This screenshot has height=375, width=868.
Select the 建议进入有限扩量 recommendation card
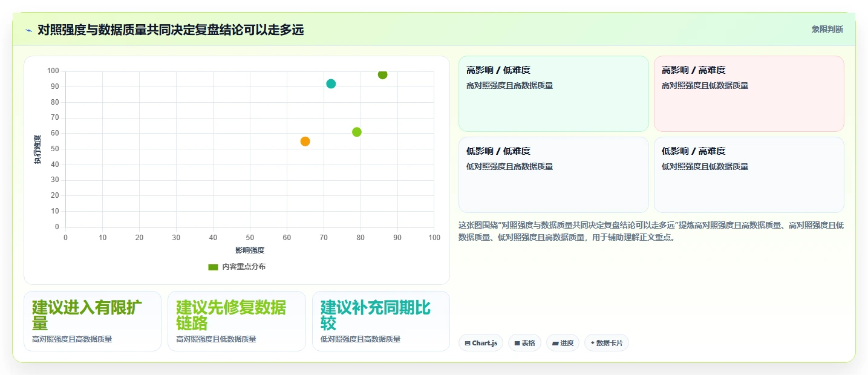[93, 321]
